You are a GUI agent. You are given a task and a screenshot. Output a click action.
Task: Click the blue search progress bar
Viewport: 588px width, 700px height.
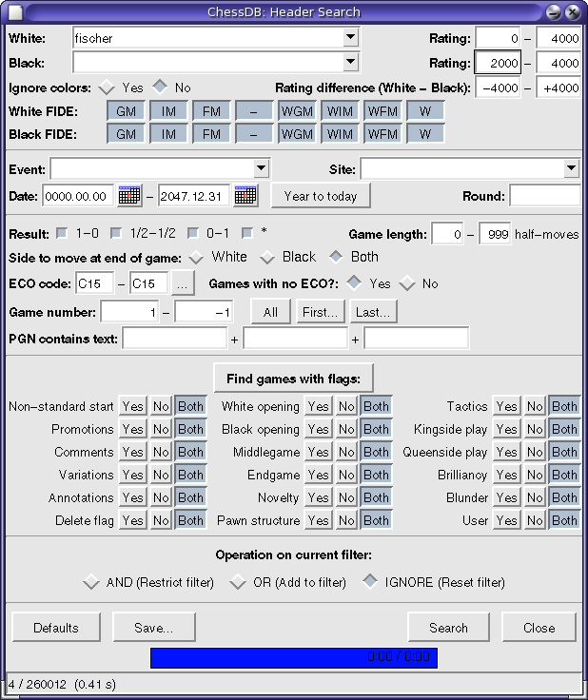tap(292, 657)
